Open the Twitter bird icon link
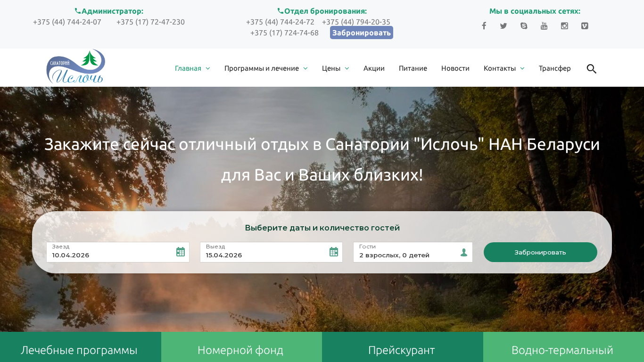This screenshot has height=362, width=644. click(x=504, y=26)
